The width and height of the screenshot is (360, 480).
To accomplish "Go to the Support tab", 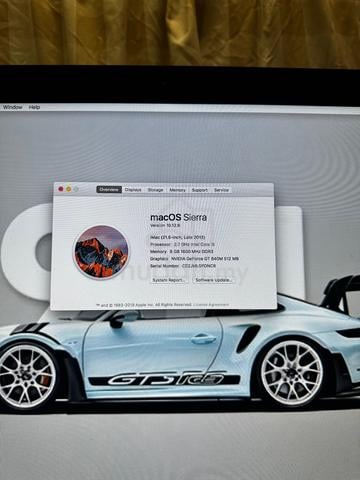I will [x=200, y=190].
